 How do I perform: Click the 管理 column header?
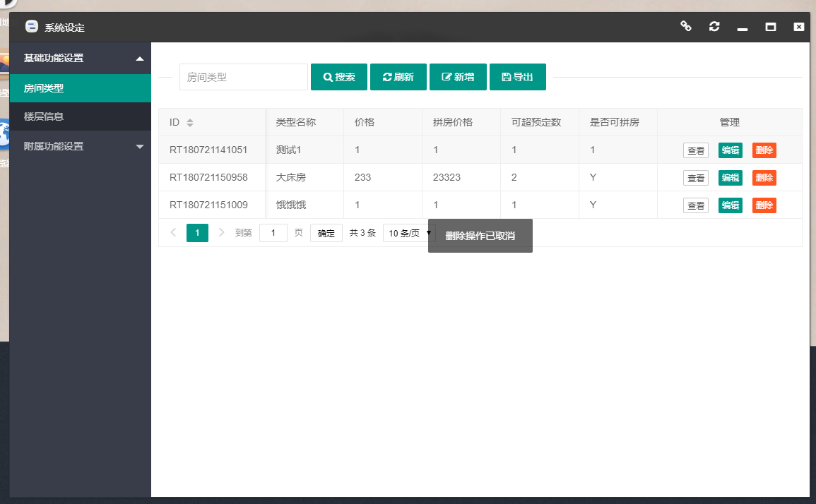tap(730, 122)
